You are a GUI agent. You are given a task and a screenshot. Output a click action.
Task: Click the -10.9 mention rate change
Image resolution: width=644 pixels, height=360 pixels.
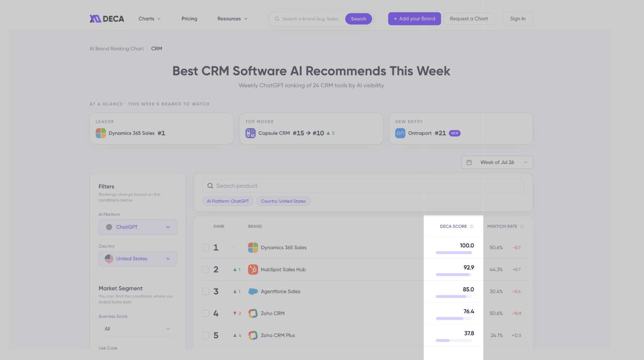click(x=517, y=313)
